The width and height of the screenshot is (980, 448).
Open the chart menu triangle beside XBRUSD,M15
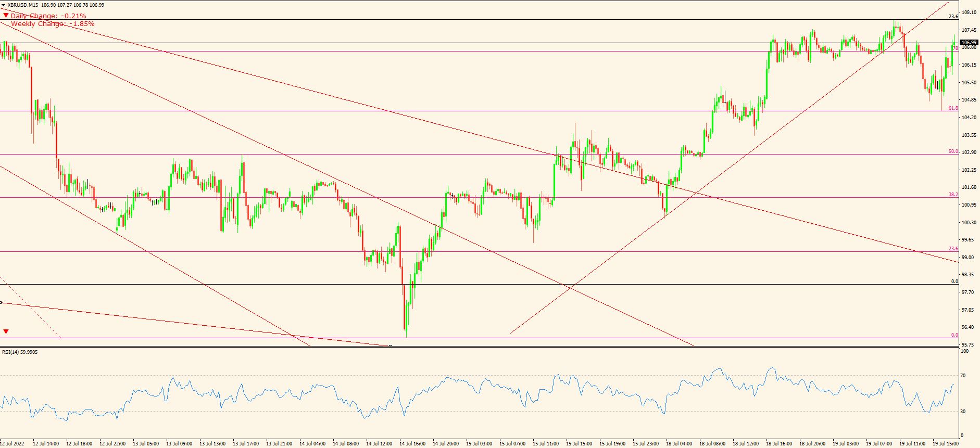pos(4,5)
